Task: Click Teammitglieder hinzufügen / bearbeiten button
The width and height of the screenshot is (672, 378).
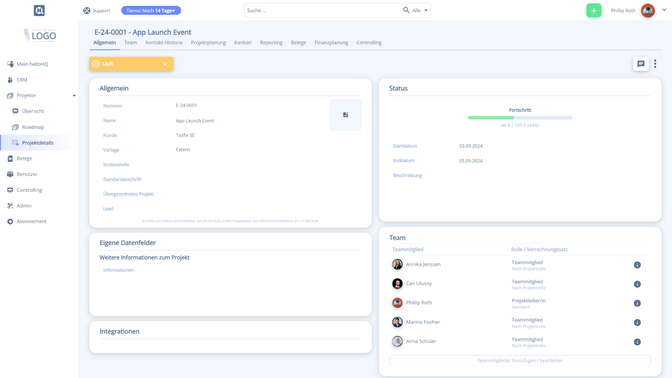Action: coord(520,360)
